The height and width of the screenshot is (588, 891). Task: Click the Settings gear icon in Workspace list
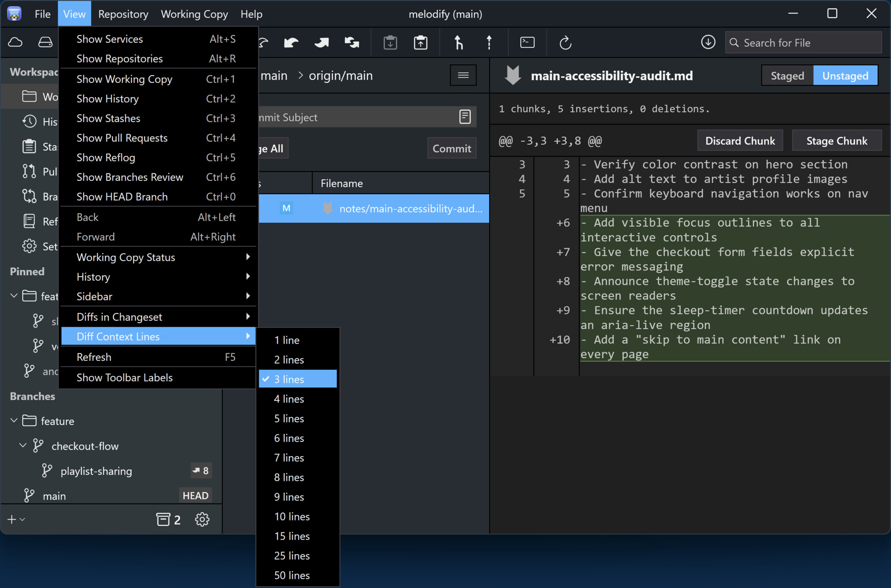click(29, 246)
